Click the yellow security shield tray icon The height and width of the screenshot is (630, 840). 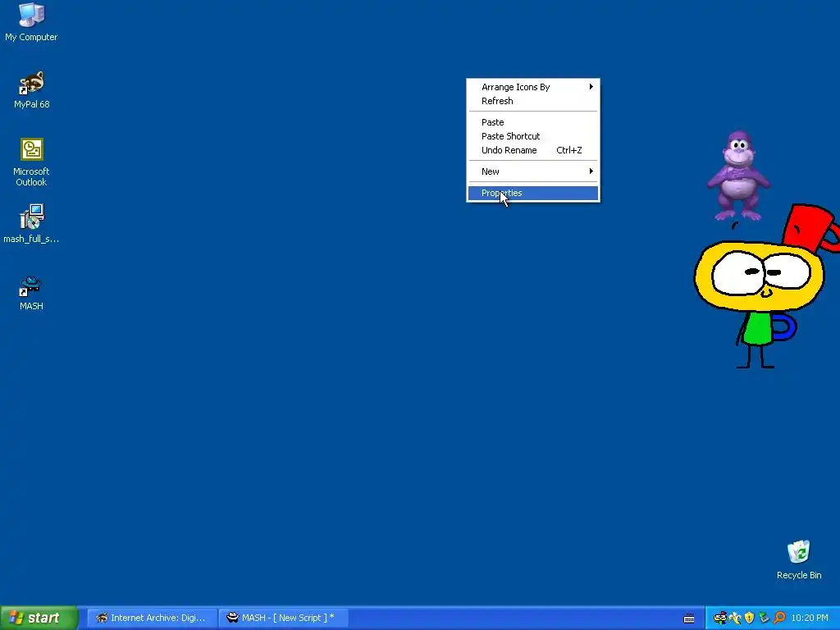(x=749, y=619)
